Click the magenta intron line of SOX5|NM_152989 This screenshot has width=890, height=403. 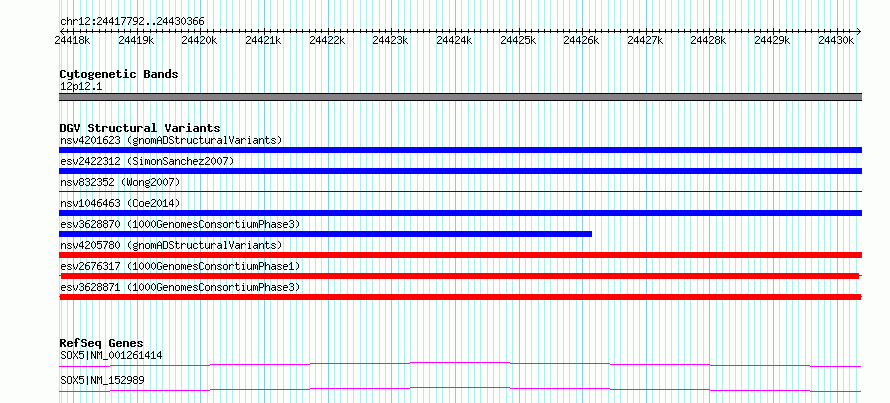point(460,389)
